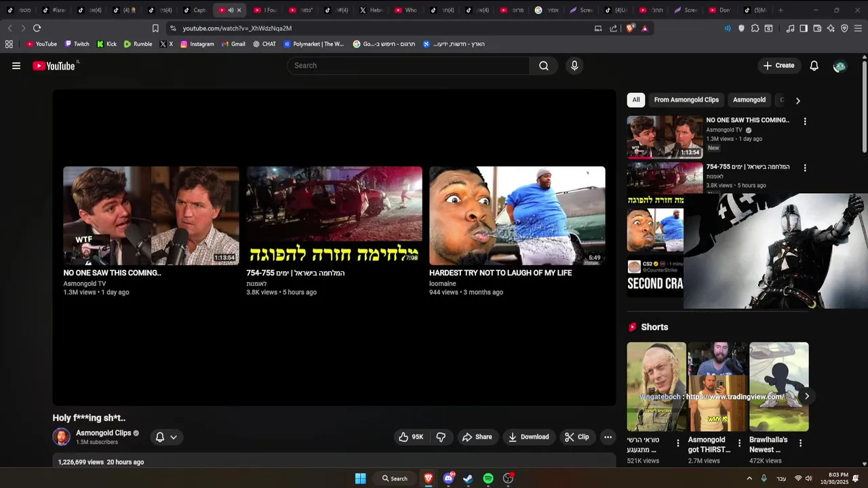The width and height of the screenshot is (868, 488).
Task: Switch to the I Fou YouTube tab
Action: pos(265,10)
